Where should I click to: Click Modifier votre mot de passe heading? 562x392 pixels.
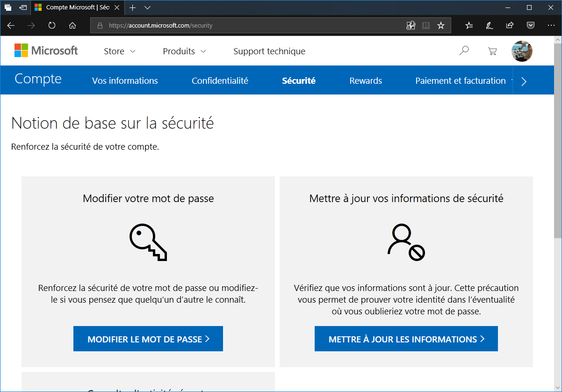(148, 198)
